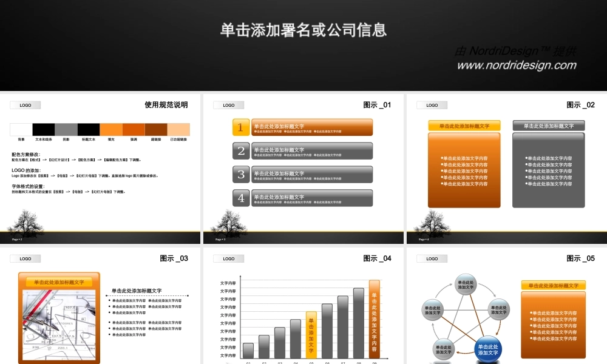Click the 单击添加署名或公司信息 title placeholder
This screenshot has height=364, width=607.
(x=303, y=29)
